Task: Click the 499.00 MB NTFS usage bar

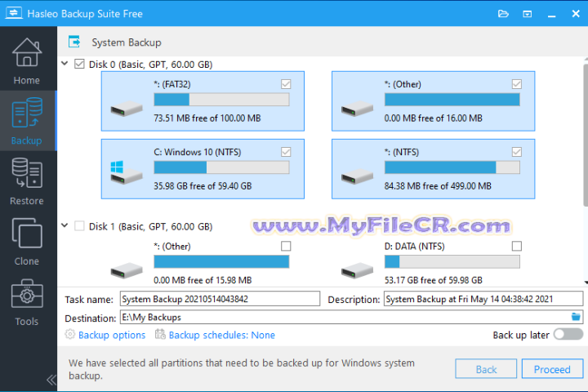Action: click(452, 167)
